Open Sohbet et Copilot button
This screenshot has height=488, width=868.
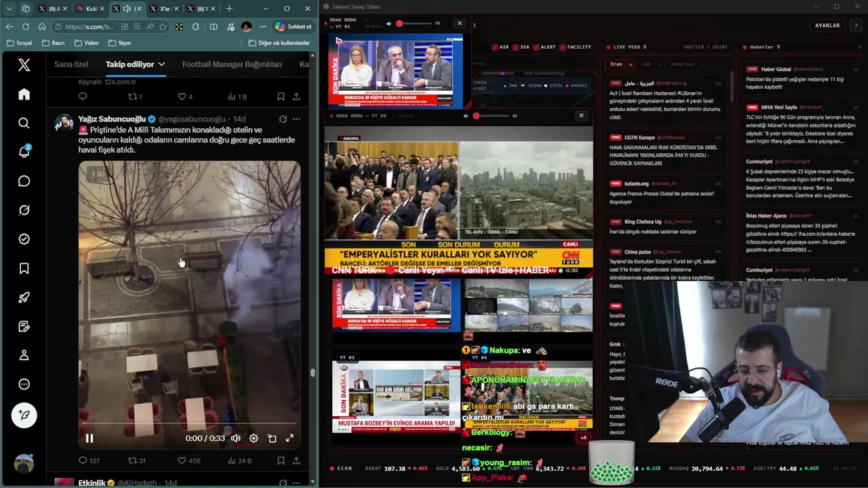click(294, 26)
